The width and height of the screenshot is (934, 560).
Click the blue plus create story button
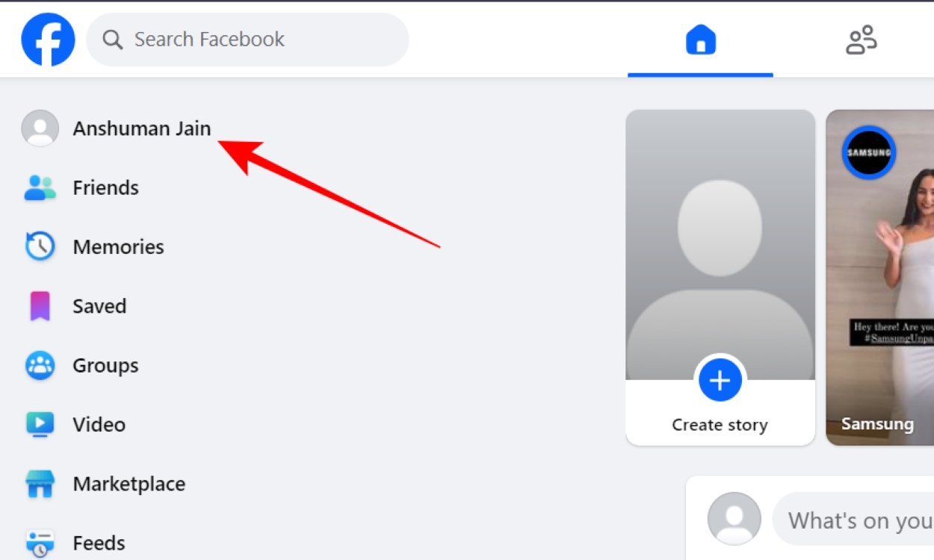[x=720, y=381]
